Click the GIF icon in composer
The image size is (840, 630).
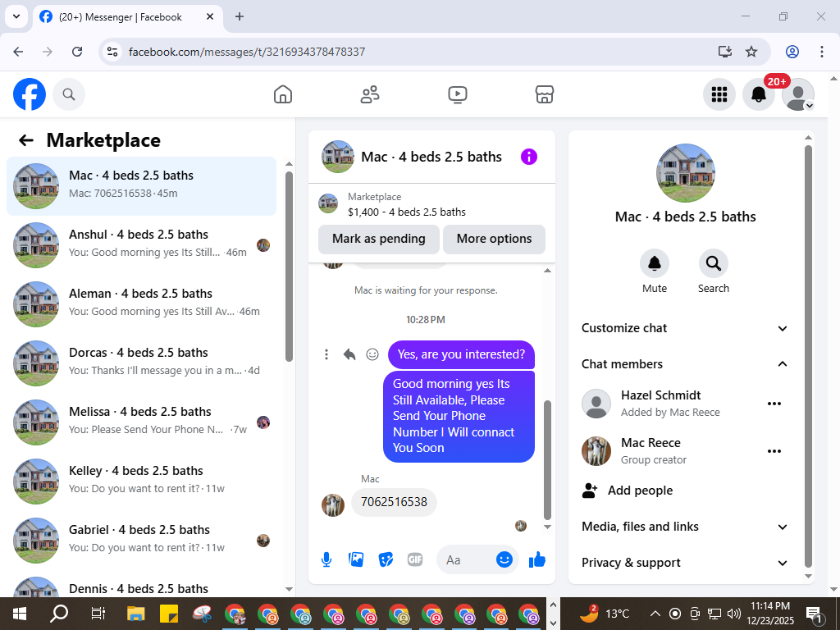click(415, 559)
